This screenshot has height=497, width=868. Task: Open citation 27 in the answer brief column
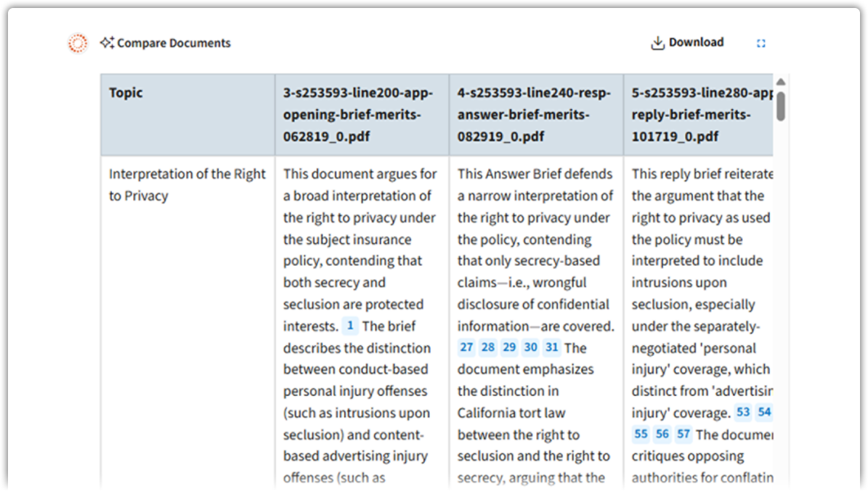click(x=466, y=347)
